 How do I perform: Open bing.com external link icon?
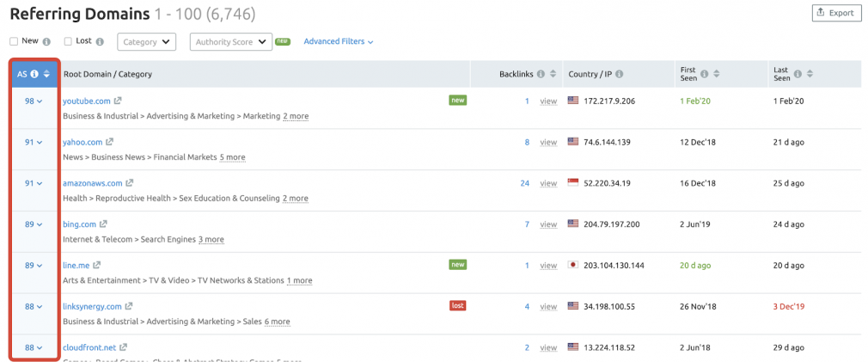click(103, 224)
